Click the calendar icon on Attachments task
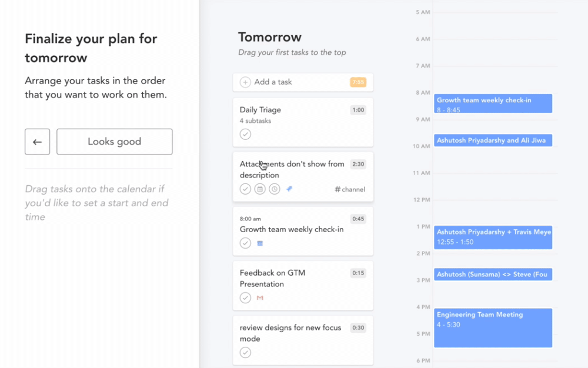Screen dimensions: 588x368 coord(259,189)
